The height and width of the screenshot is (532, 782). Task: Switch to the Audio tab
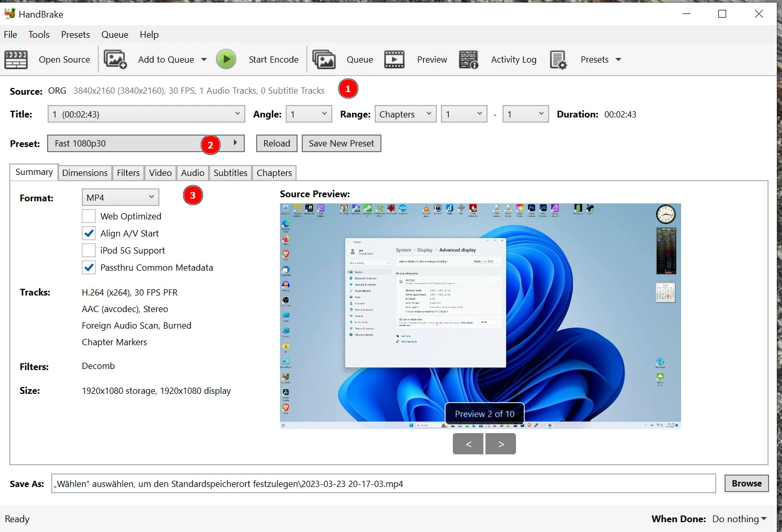coord(192,173)
